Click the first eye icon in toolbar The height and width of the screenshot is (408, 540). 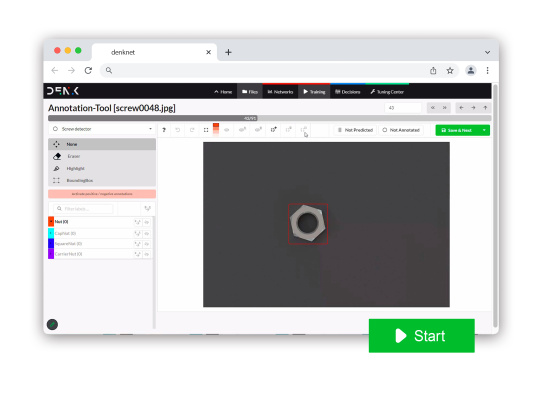click(x=227, y=130)
